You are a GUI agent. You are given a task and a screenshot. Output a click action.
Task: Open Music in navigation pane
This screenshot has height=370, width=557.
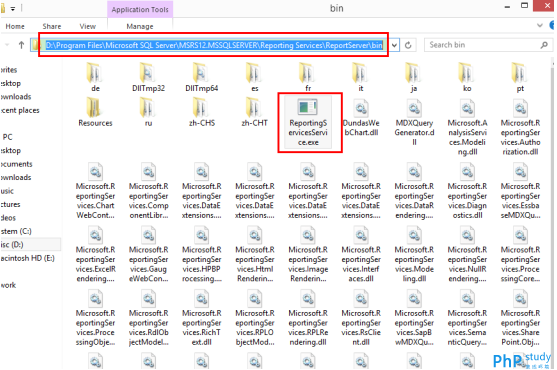click(x=7, y=191)
